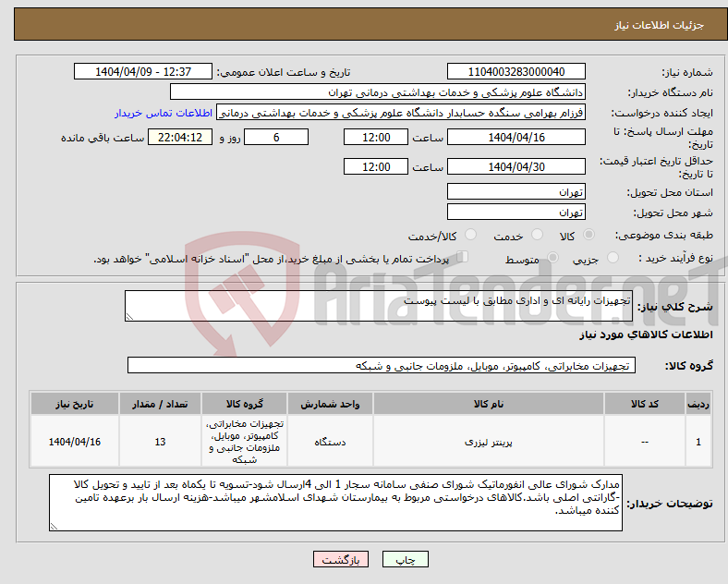Click the remaining days field showing 6

click(x=276, y=138)
